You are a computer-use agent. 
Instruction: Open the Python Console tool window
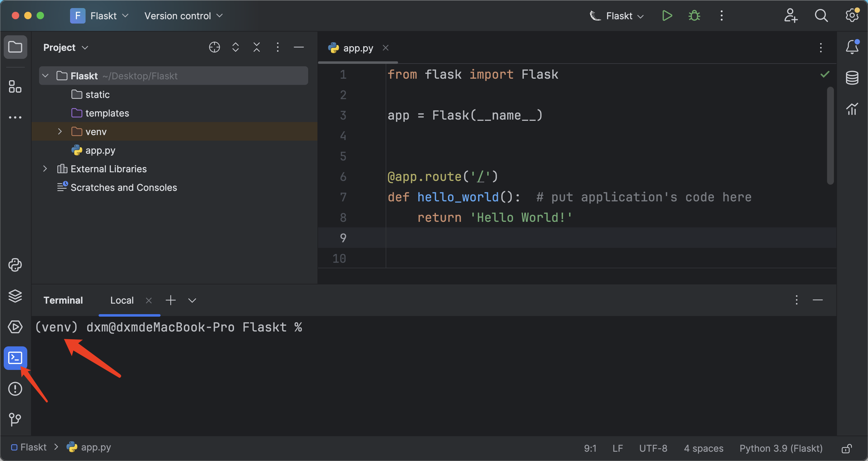tap(15, 265)
